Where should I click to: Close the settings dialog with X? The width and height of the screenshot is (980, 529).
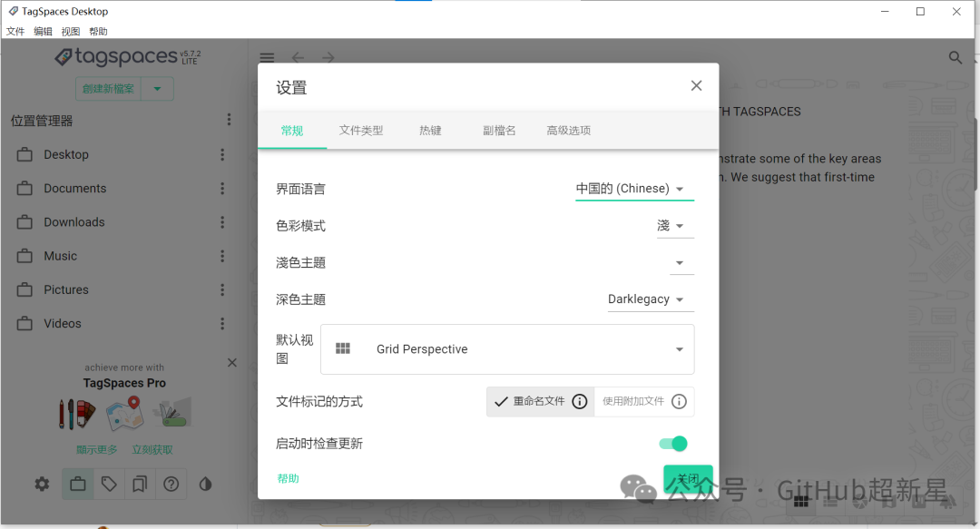click(x=696, y=85)
